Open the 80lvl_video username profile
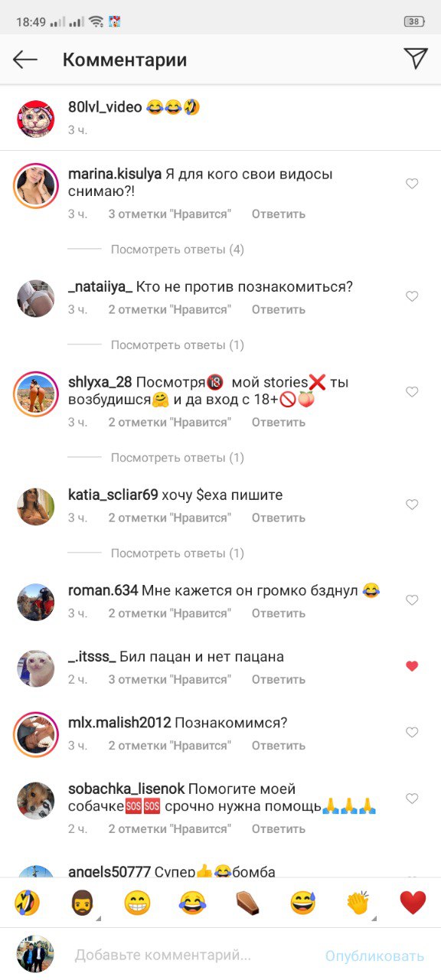The width and height of the screenshot is (441, 980). [x=105, y=107]
